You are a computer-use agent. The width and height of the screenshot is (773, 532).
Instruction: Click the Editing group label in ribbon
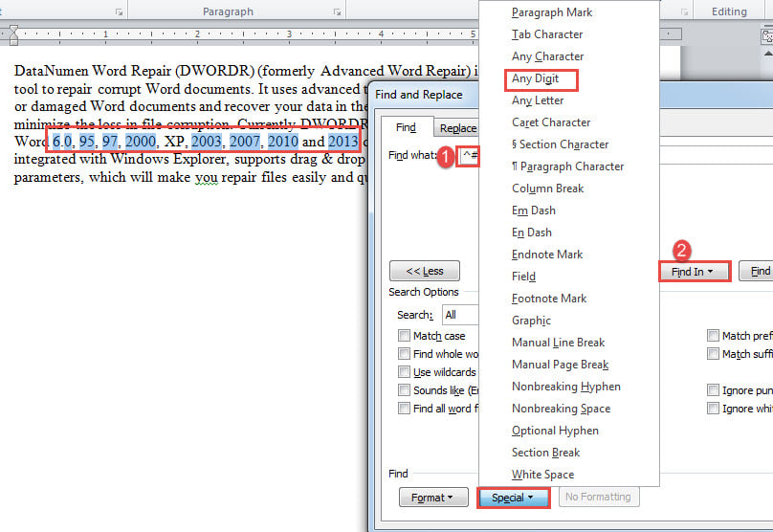click(729, 11)
